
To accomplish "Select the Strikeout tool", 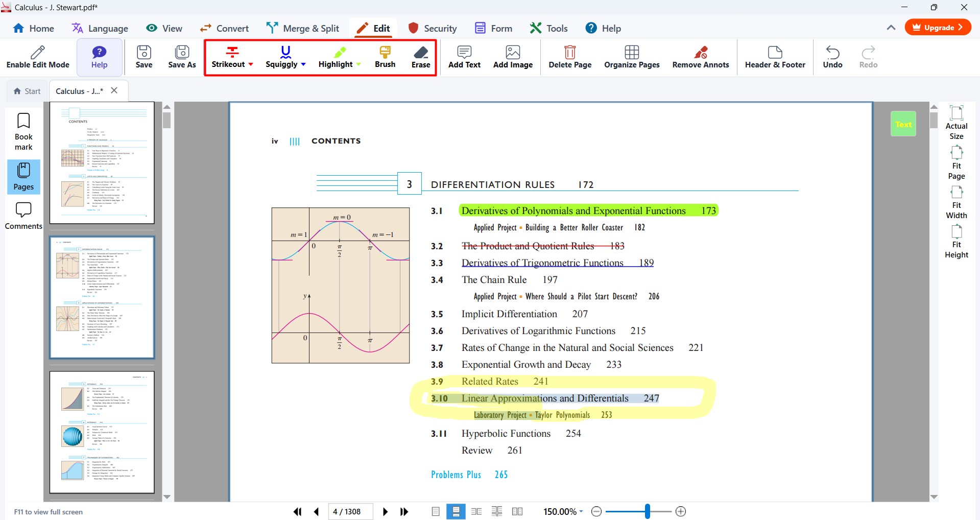I will pos(228,57).
